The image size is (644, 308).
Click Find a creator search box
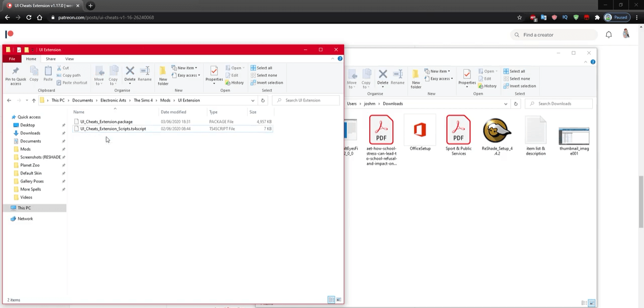coord(553,35)
